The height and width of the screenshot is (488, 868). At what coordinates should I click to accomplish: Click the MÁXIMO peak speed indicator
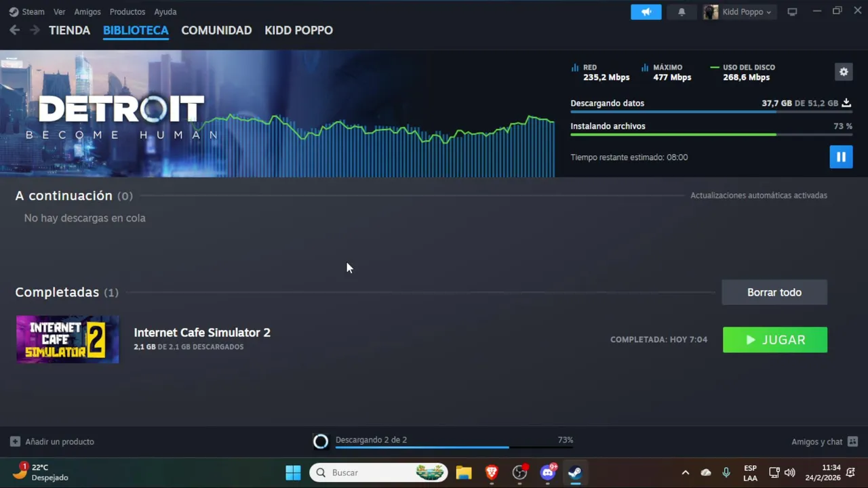coord(666,72)
